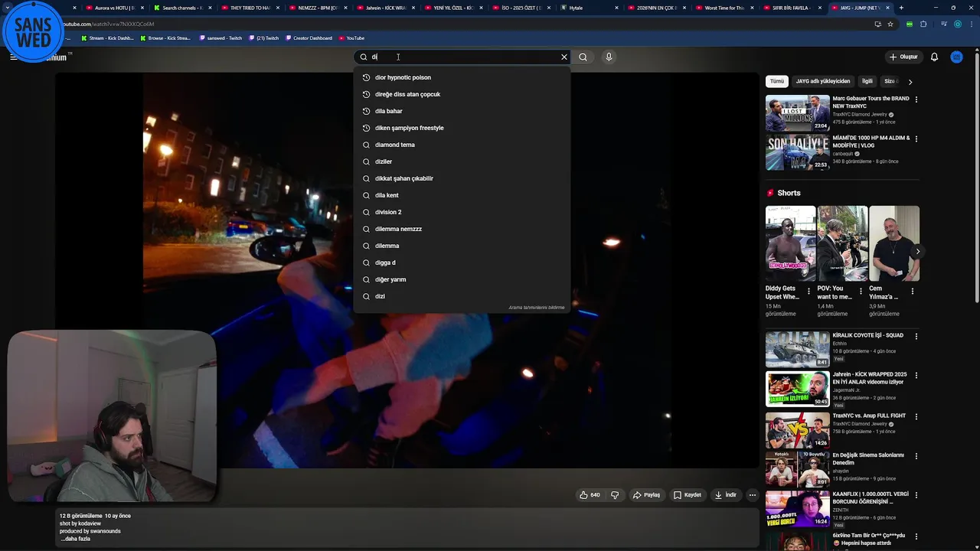Select suggestion 'dila bahar'
Image resolution: width=980 pixels, height=551 pixels.
(x=462, y=111)
